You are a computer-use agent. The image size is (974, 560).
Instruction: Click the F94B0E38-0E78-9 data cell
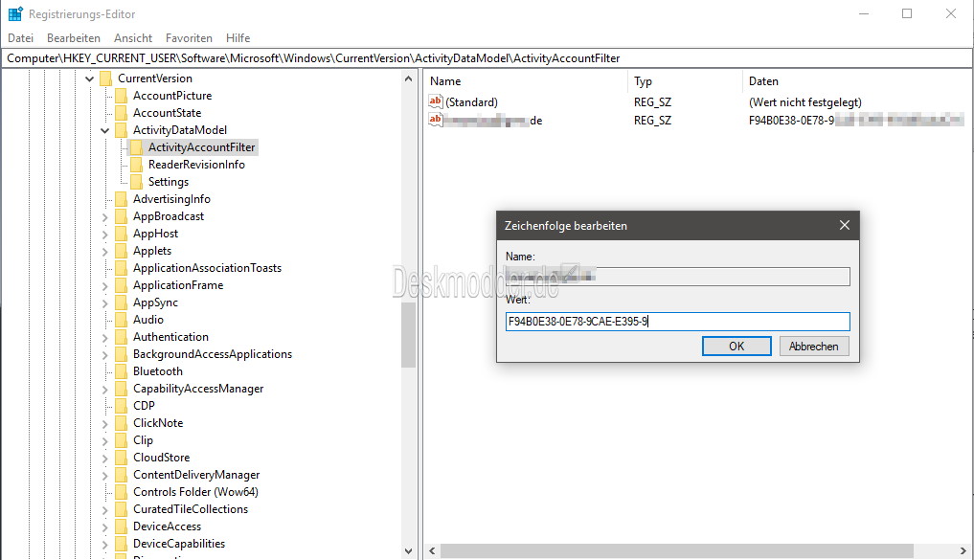[856, 121]
